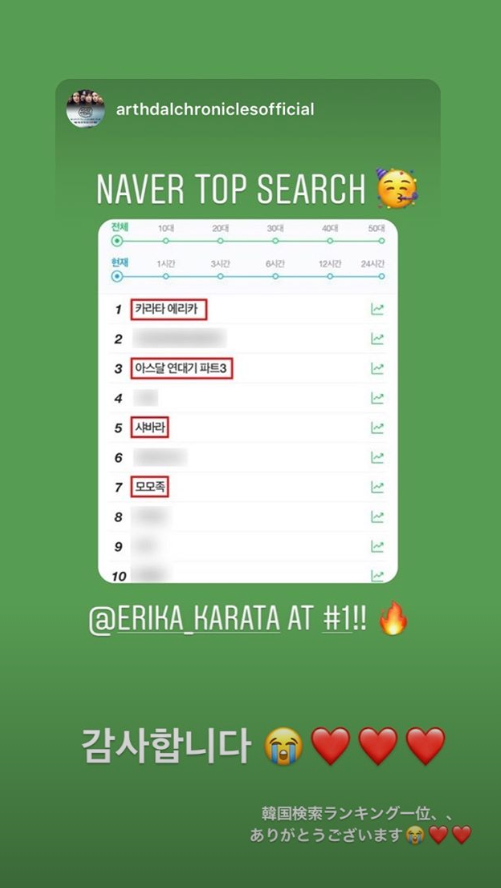The height and width of the screenshot is (888, 501).
Task: Click trend chart icon for rank 9
Action: click(x=377, y=547)
